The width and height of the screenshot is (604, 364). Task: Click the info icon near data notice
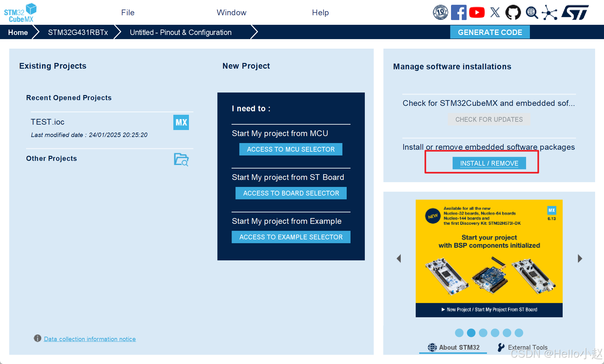pos(38,338)
